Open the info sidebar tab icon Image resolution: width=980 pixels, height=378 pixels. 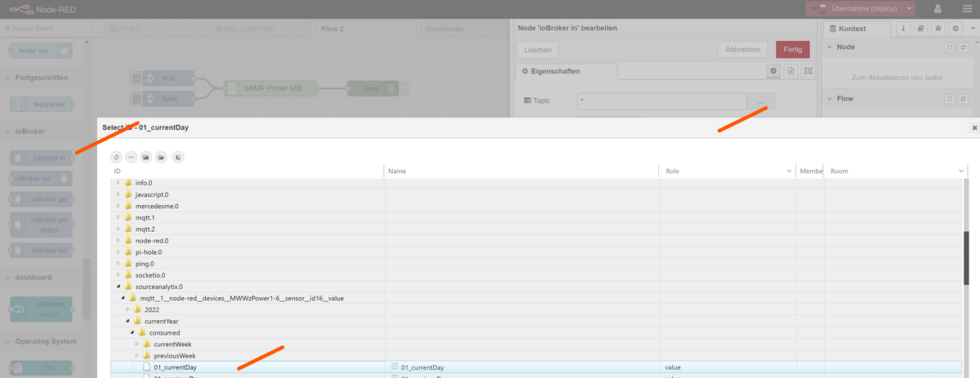coord(904,29)
